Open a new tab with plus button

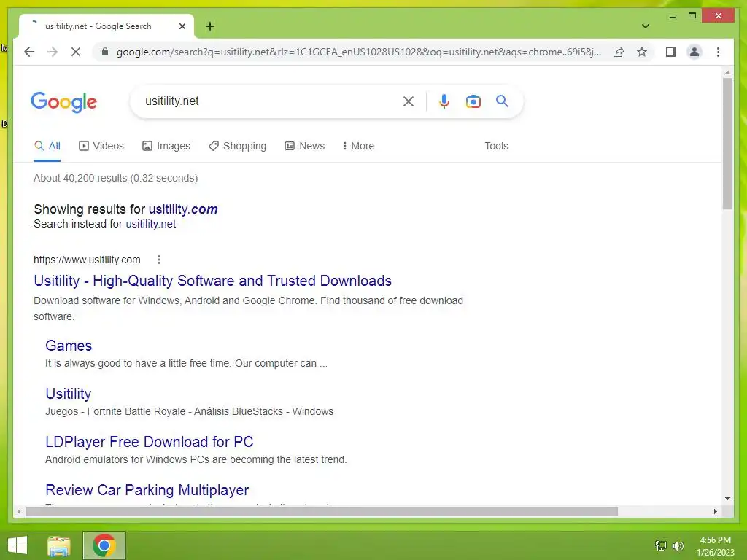click(210, 26)
